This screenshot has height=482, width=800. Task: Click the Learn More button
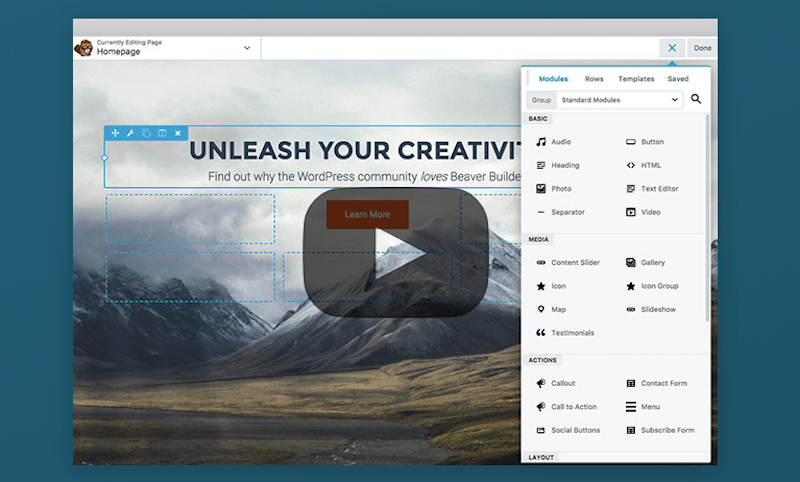(x=367, y=214)
